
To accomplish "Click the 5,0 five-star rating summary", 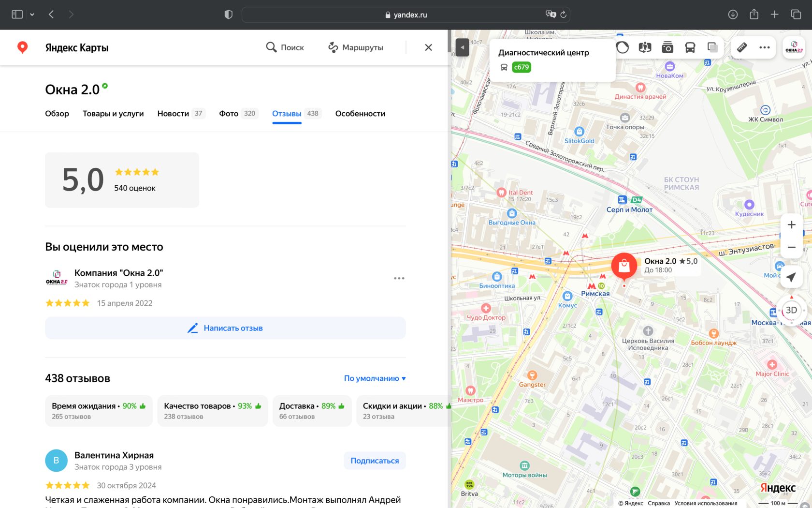I will 122,180.
